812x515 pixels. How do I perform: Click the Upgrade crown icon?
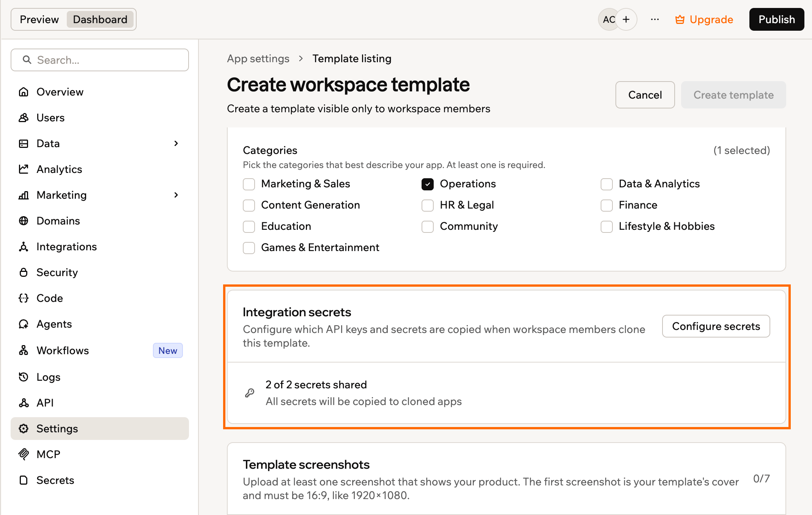point(680,19)
